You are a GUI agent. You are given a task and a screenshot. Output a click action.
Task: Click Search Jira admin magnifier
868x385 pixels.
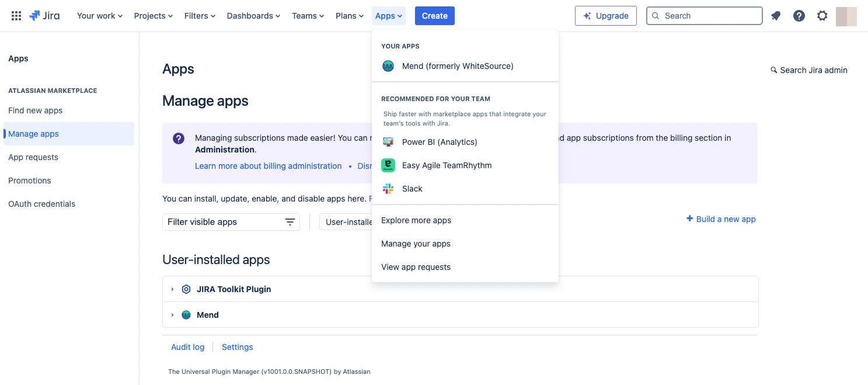(773, 70)
